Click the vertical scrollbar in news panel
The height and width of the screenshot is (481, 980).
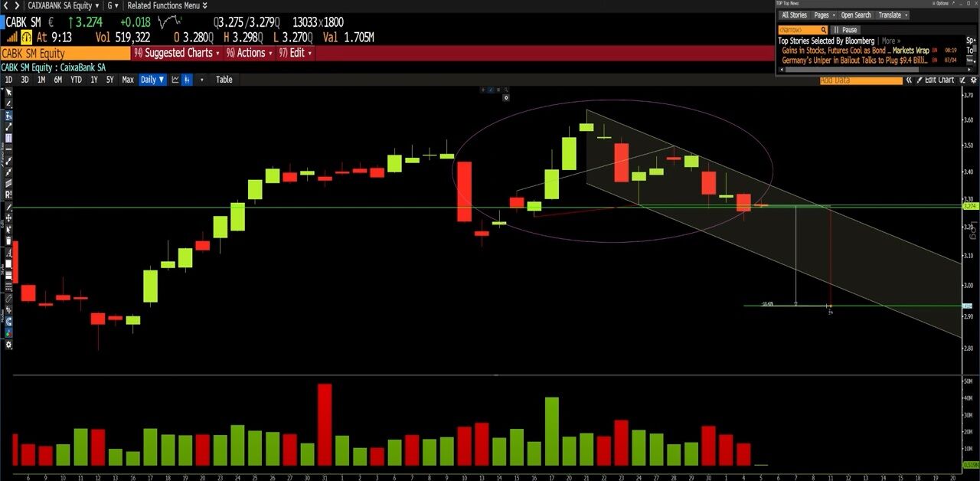point(975,51)
